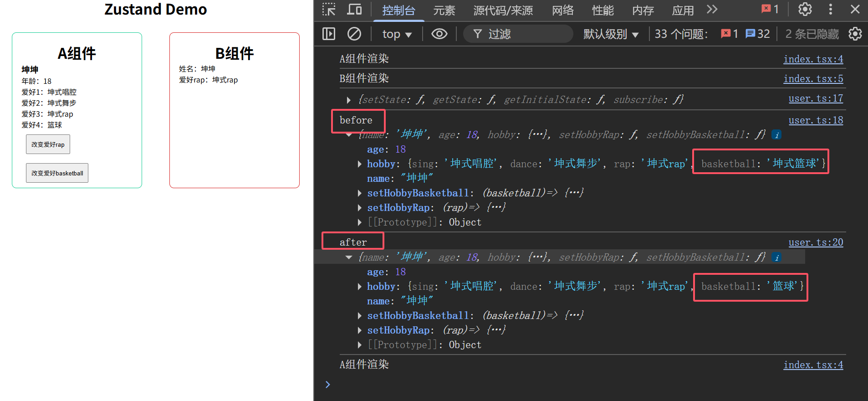868x401 pixels.
Task: Click the 姓名: 坤坤 line in B组件
Action: point(197,69)
